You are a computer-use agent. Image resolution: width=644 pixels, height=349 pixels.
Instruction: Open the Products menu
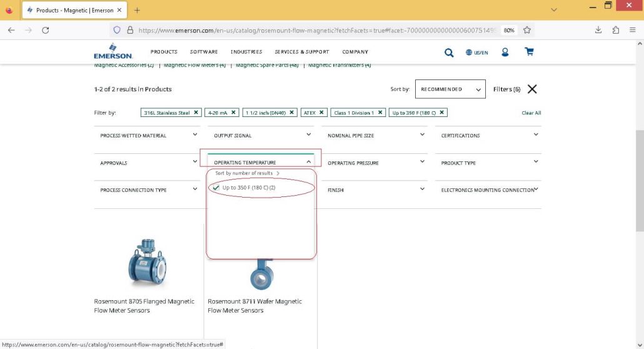coord(164,52)
